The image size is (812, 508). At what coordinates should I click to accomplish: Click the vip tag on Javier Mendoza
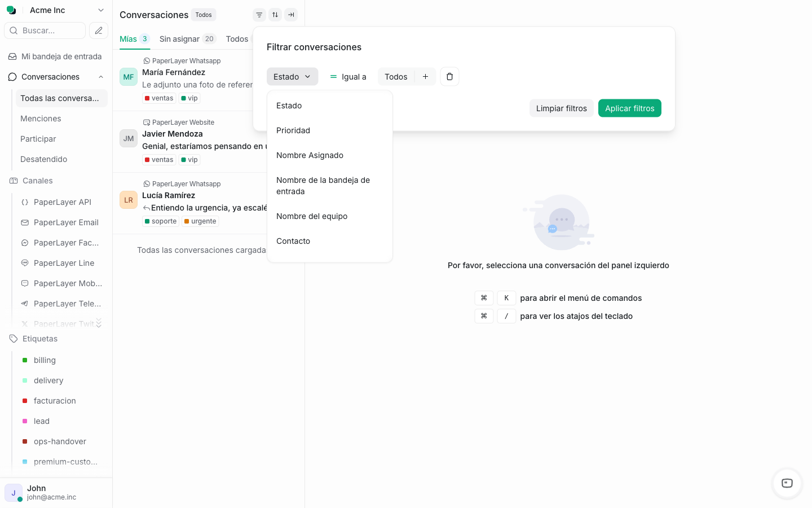(x=189, y=160)
